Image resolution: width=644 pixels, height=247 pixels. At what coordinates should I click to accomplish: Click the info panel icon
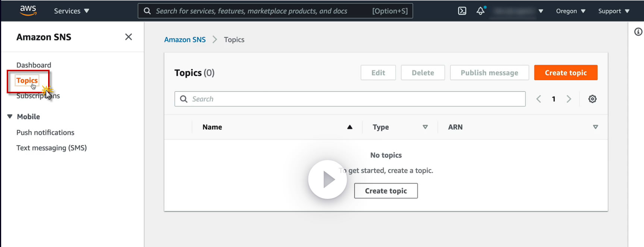(638, 32)
